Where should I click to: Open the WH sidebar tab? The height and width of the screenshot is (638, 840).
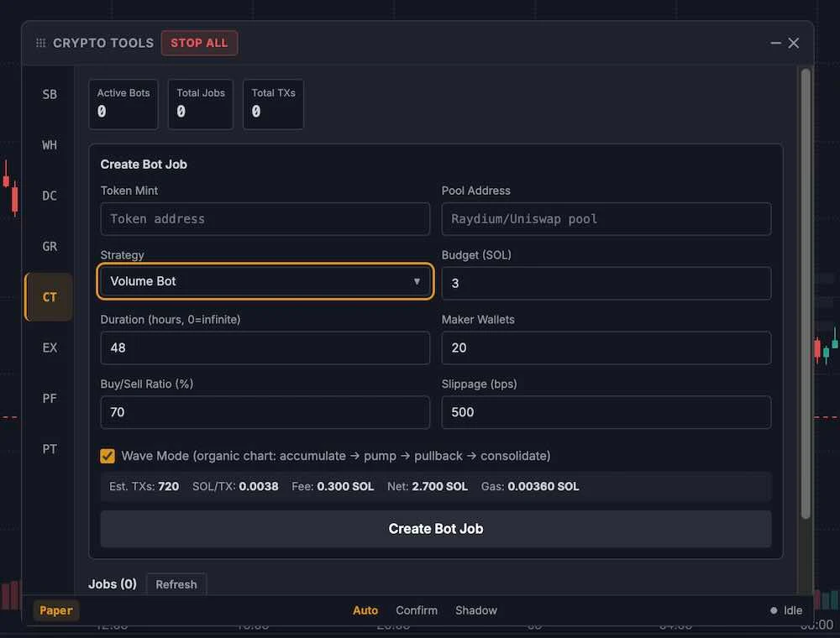(x=50, y=145)
